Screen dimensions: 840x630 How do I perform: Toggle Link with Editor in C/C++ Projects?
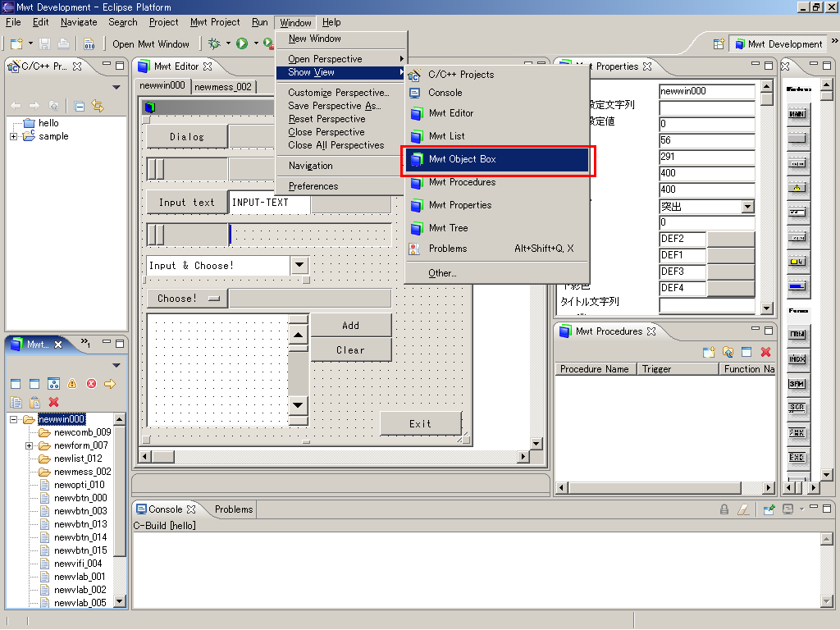click(x=98, y=106)
